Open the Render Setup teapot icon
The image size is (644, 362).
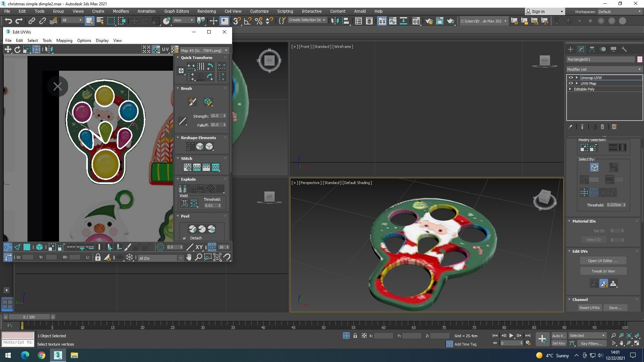(x=429, y=21)
